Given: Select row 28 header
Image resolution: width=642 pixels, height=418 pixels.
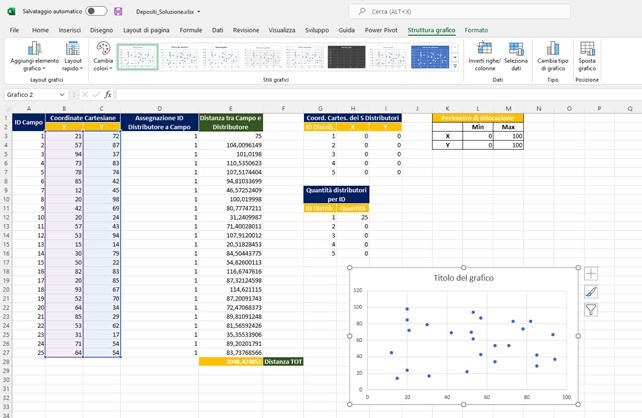Looking at the screenshot, I should coord(6,362).
